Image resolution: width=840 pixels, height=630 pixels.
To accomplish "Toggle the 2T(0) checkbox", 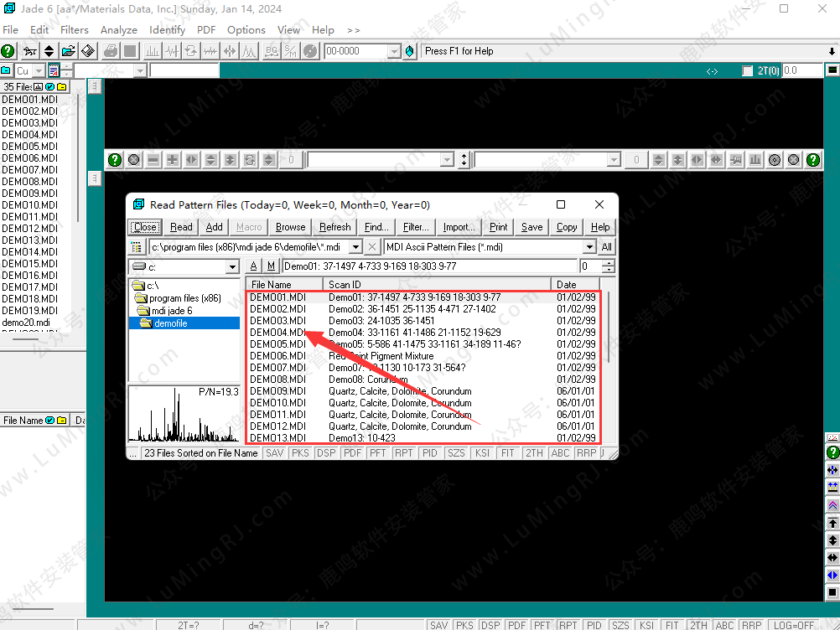I will [x=748, y=71].
